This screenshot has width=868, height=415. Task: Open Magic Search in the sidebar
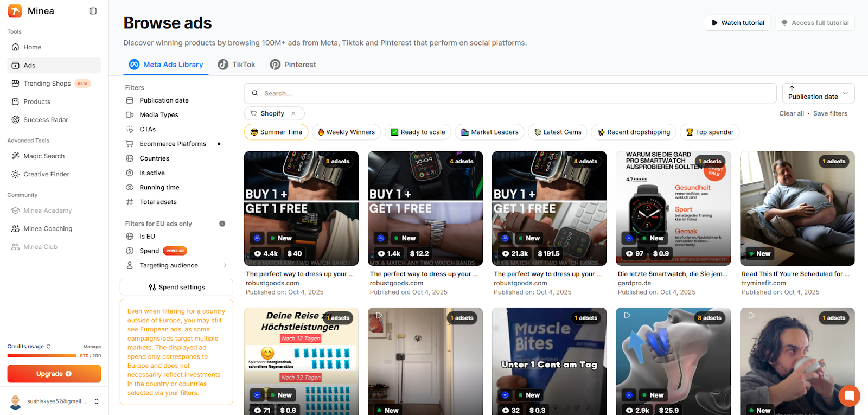pyautogui.click(x=44, y=156)
